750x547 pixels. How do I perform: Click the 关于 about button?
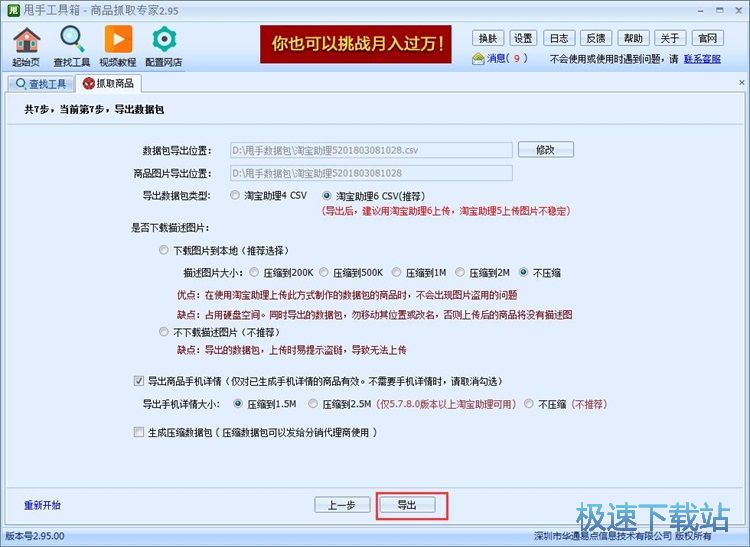(x=670, y=38)
